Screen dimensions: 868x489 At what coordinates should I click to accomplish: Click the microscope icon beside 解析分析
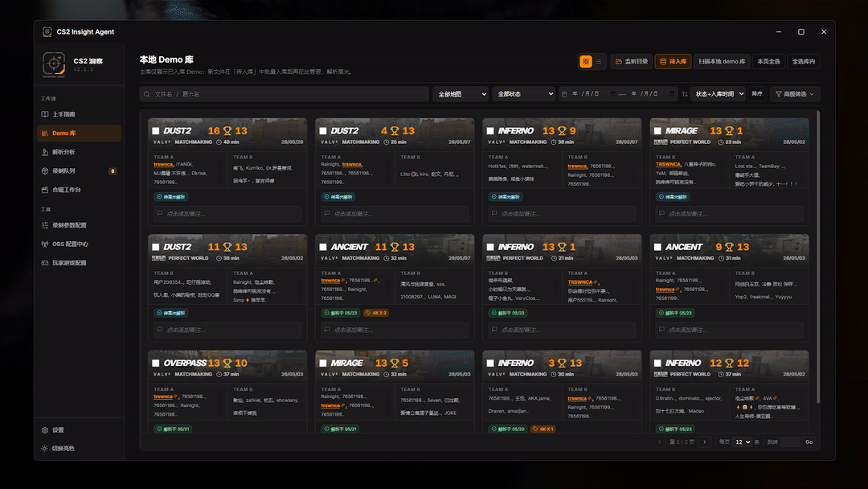(45, 152)
